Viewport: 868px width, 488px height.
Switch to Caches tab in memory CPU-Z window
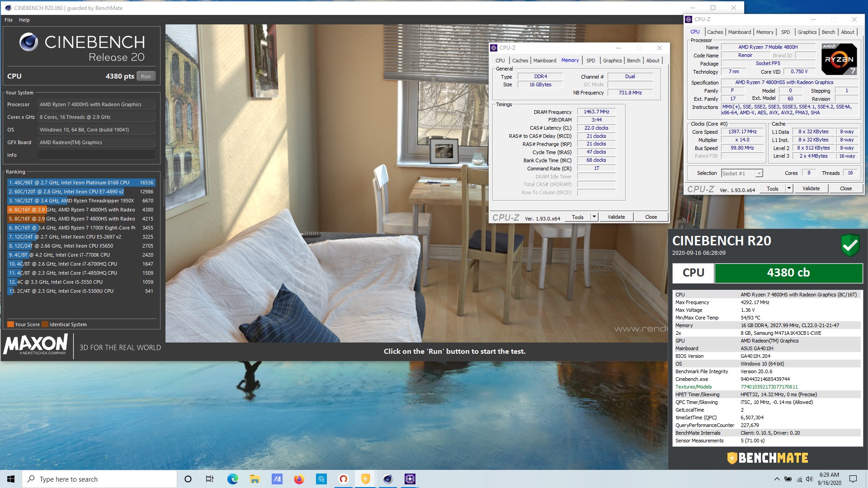[520, 61]
